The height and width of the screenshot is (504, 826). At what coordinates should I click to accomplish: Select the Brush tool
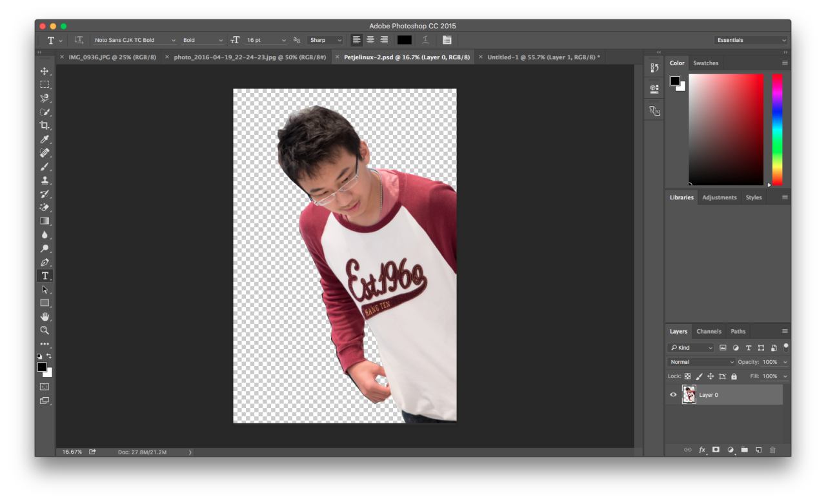coord(45,166)
